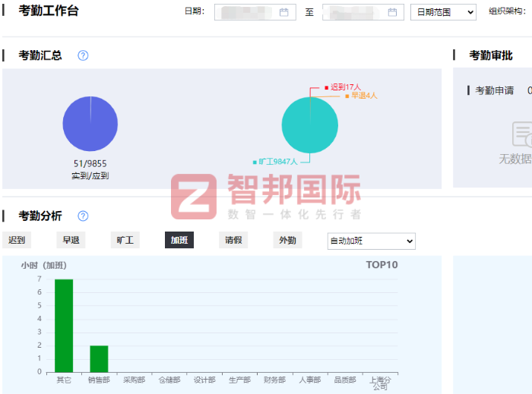The image size is (532, 394).
Task: Expand the 日期范围 dropdown
Action: pyautogui.click(x=442, y=12)
